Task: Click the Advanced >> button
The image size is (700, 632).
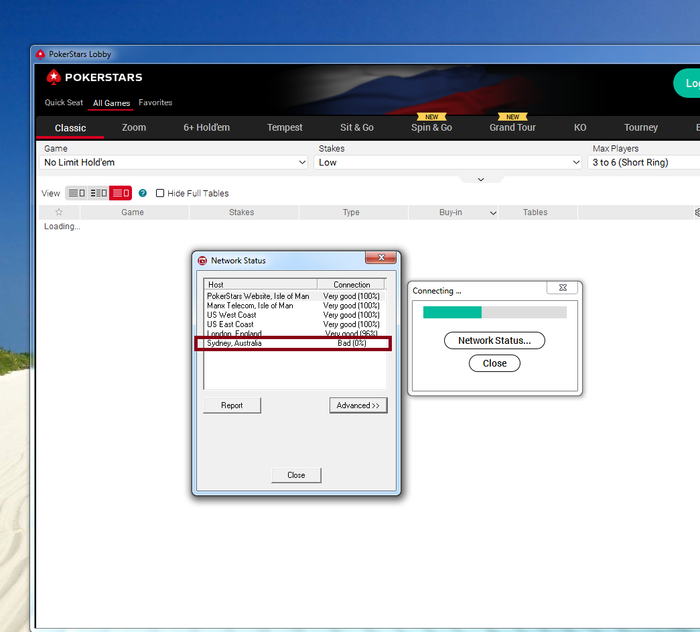Action: pyautogui.click(x=358, y=405)
